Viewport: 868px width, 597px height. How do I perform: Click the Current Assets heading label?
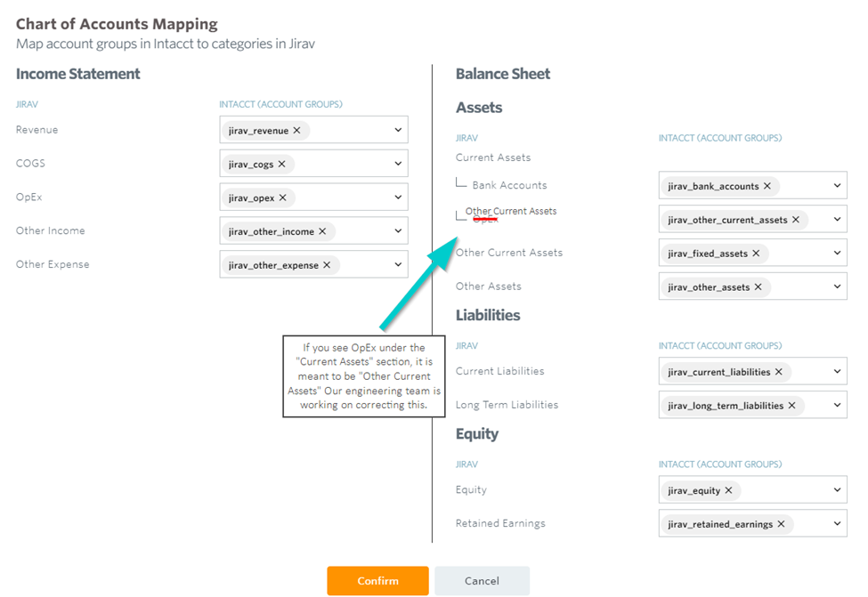click(x=493, y=157)
